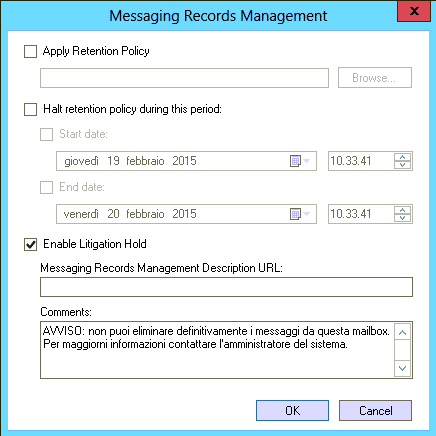Viewport: 436px width, 436px height.
Task: Click the Cancel button
Action: click(x=375, y=410)
